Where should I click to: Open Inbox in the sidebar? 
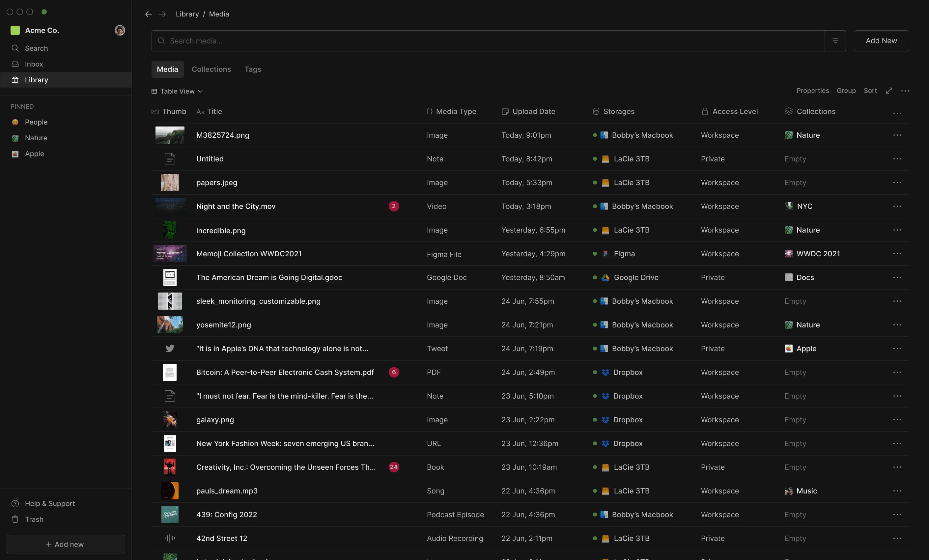pos(66,64)
